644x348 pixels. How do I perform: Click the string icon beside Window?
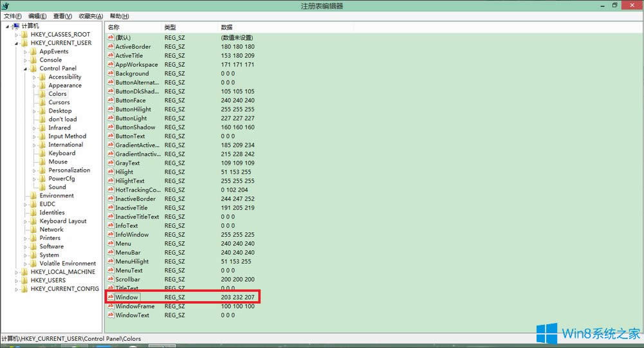(111, 297)
